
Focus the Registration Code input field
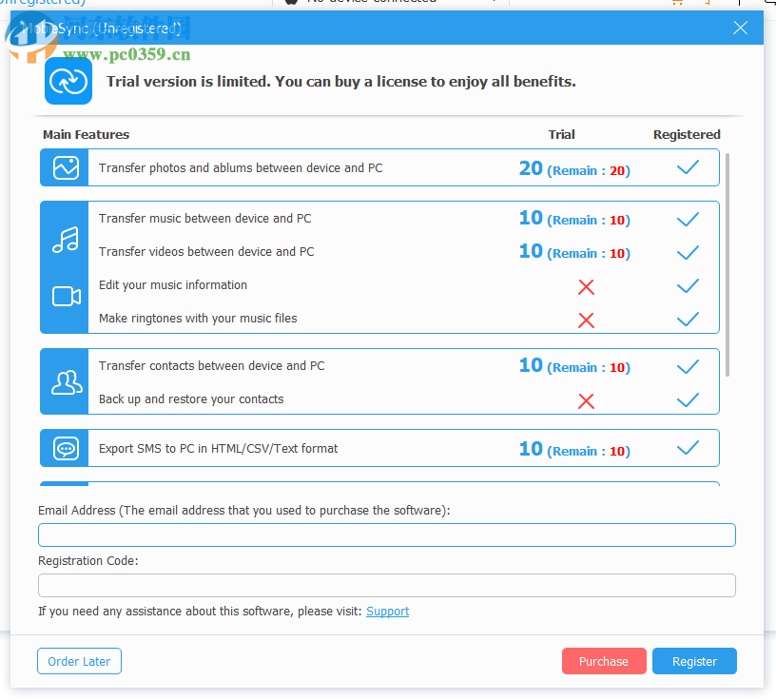387,586
